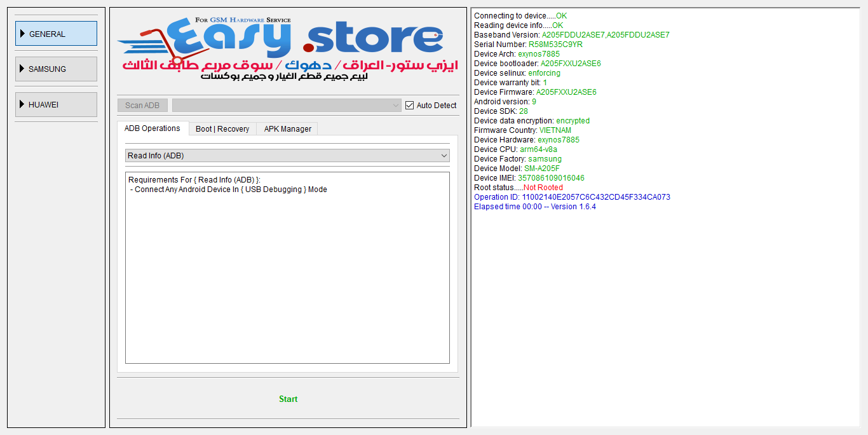868x435 pixels.
Task: Click Device bootloader A205FXXU2ASE6 value
Action: [x=571, y=64]
